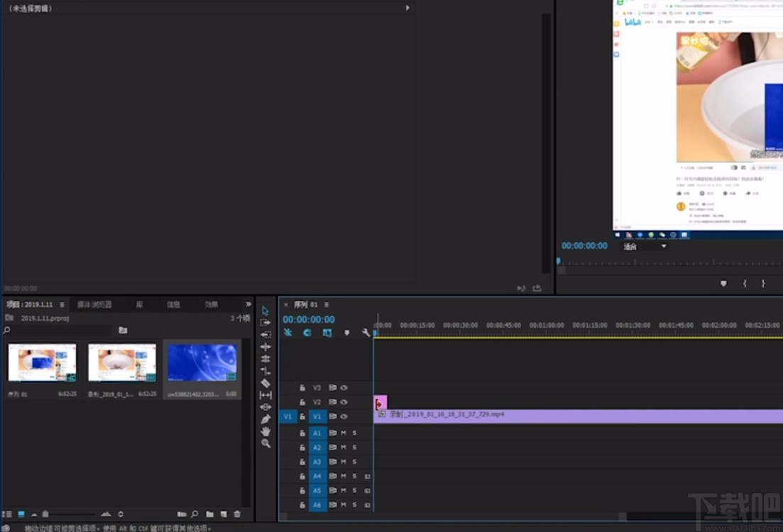
Task: Mute audio track A1
Action: (x=344, y=433)
